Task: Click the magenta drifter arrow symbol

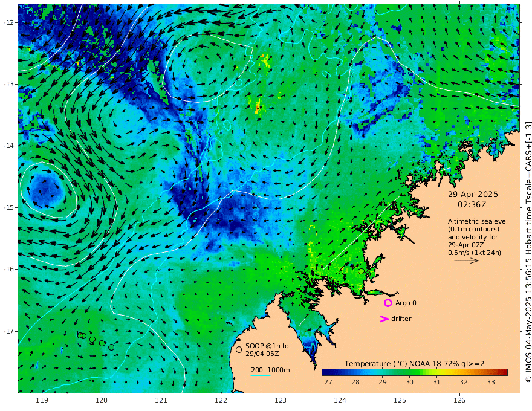Action: point(384,319)
